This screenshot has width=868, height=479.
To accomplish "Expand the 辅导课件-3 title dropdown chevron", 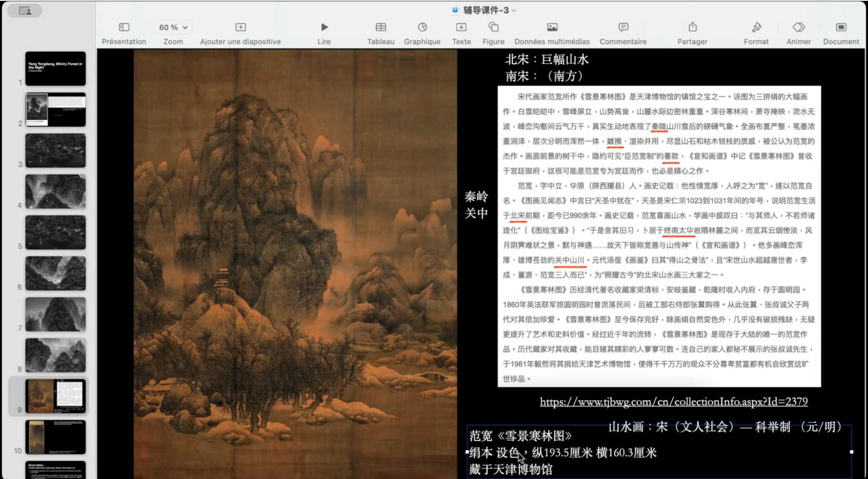I will (x=514, y=10).
